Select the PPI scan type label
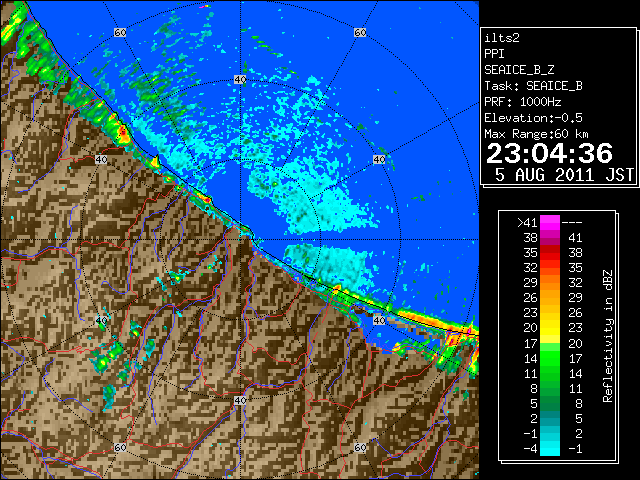Viewport: 640px width, 480px height. pos(494,54)
